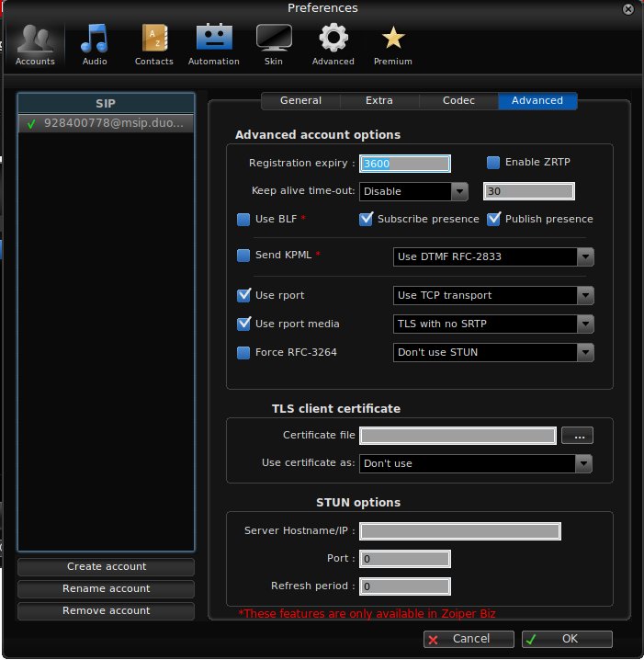
Task: Expand the Keep alive time-out dropdown
Action: coord(414,191)
